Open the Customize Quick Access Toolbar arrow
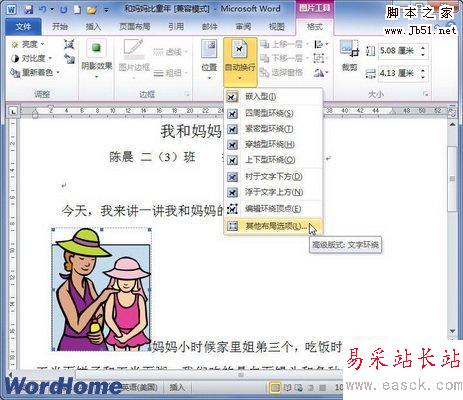 [106, 10]
